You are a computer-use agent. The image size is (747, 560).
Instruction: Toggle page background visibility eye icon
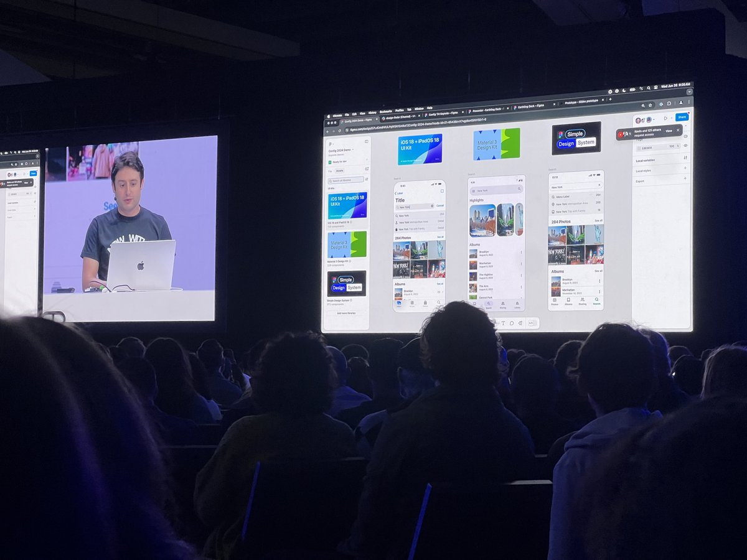click(x=685, y=146)
